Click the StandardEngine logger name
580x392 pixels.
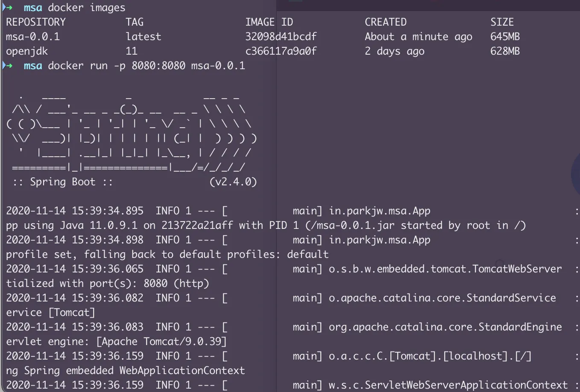(x=445, y=327)
